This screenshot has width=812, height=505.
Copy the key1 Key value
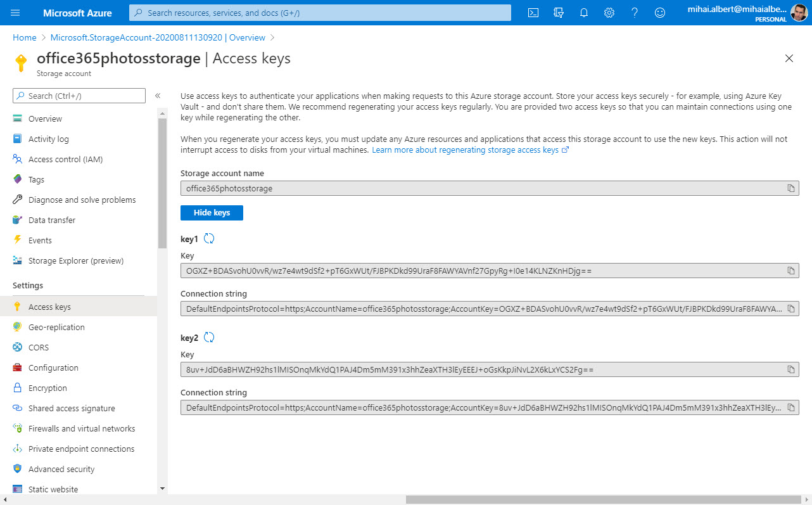(x=791, y=271)
